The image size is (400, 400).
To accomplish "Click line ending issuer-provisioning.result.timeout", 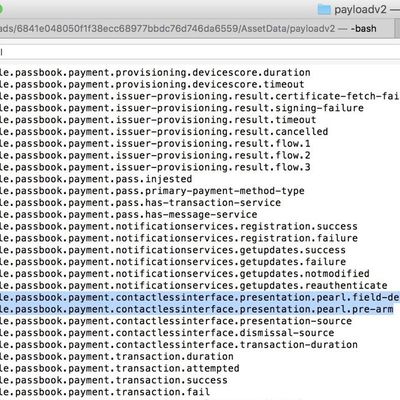I will [158, 120].
